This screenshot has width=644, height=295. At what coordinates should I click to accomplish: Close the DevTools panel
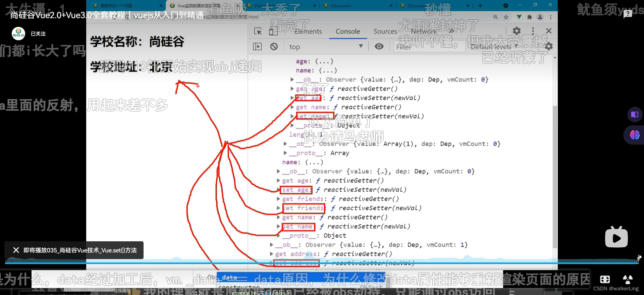[549, 31]
